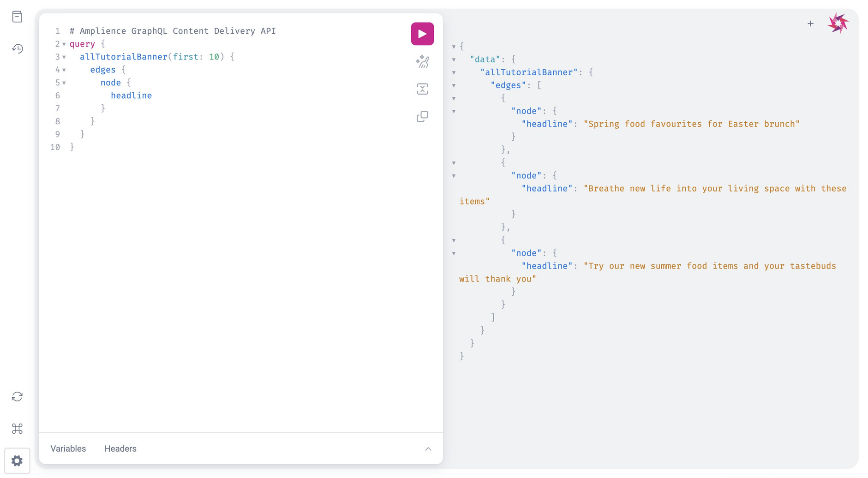
Task: Add a new tab with plus icon
Action: pyautogui.click(x=810, y=24)
